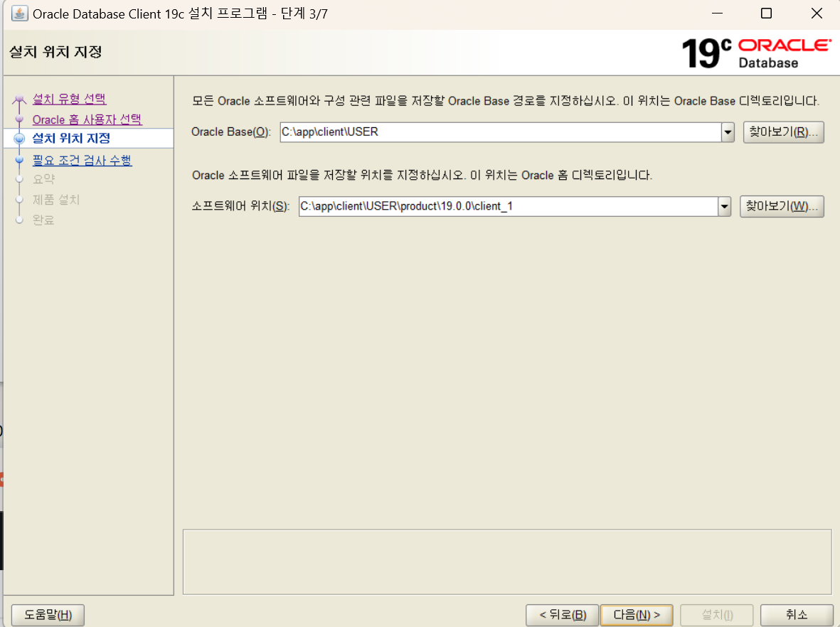Minimize the Oracle installer window
This screenshot has width=840, height=627.
[718, 14]
